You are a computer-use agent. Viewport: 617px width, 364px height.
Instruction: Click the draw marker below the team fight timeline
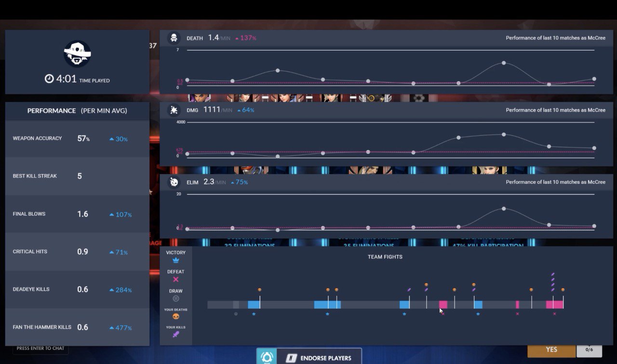pyautogui.click(x=236, y=314)
